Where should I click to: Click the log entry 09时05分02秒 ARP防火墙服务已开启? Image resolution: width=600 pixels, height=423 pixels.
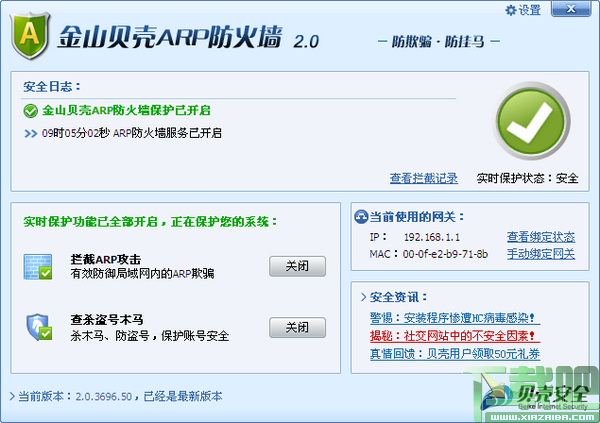click(x=132, y=133)
